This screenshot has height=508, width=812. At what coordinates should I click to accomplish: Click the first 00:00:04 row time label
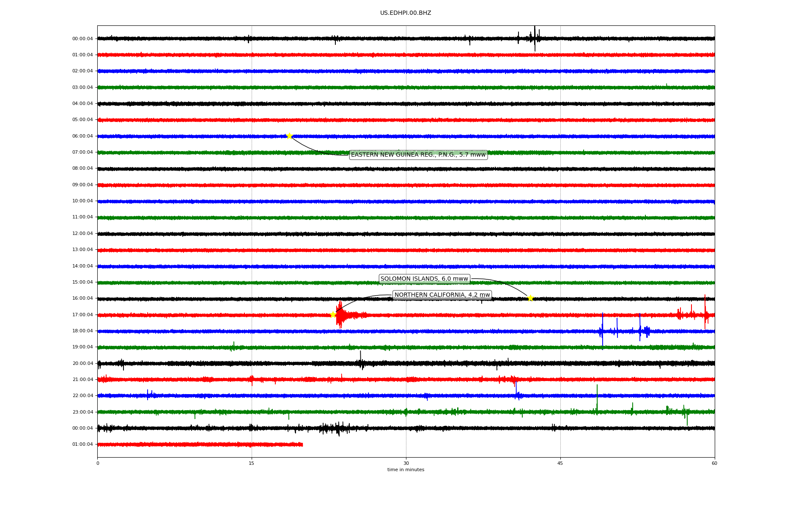click(x=82, y=39)
